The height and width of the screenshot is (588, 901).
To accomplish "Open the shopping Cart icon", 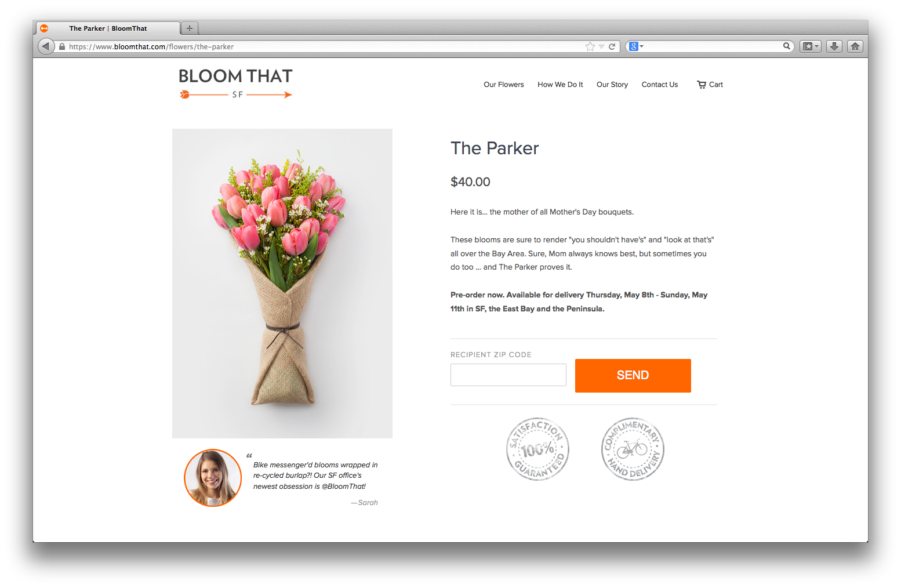I will point(710,85).
